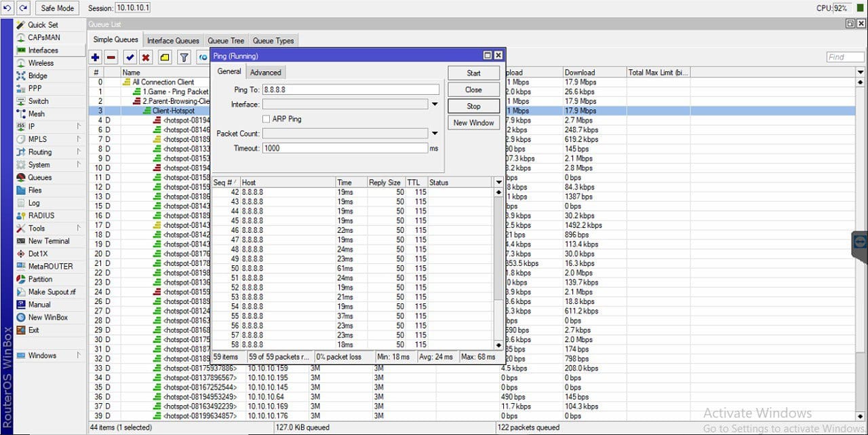Image resolution: width=868 pixels, height=435 pixels.
Task: Click New Window button
Action: pyautogui.click(x=473, y=123)
